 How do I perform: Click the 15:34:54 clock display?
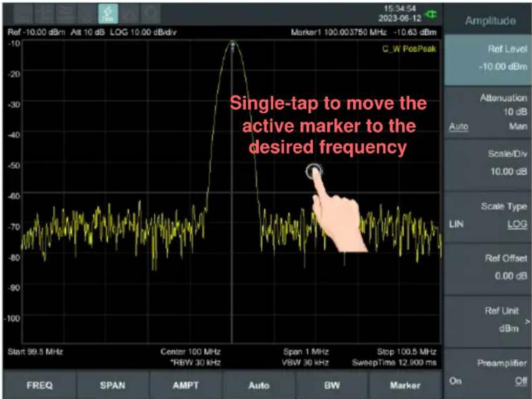coord(400,9)
